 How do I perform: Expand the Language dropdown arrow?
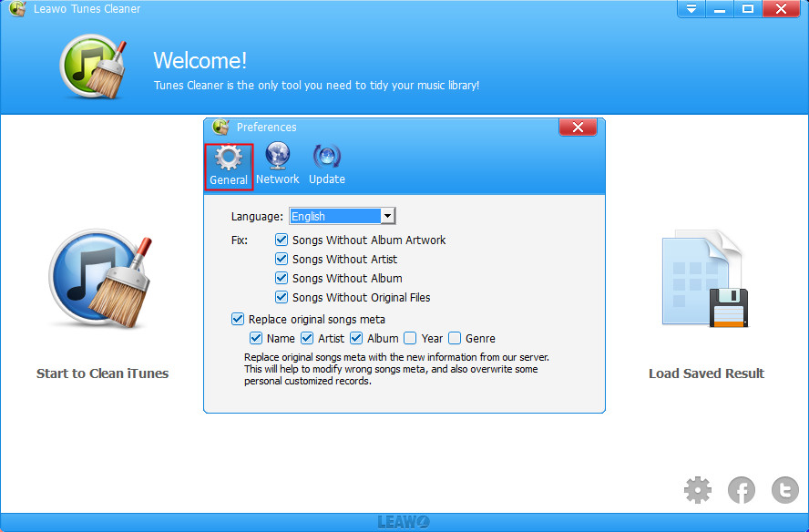[x=387, y=216]
